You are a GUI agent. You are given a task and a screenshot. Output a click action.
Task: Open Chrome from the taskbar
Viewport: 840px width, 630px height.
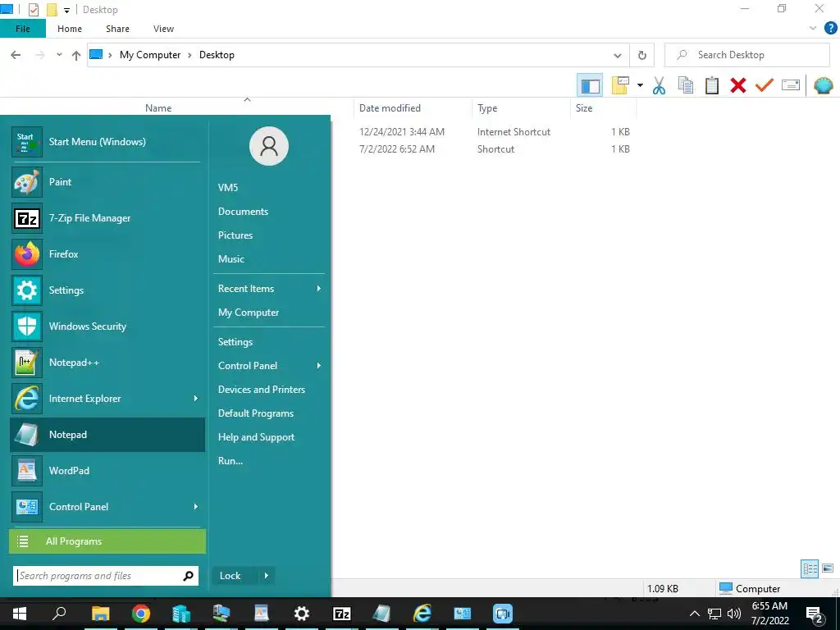click(x=141, y=614)
